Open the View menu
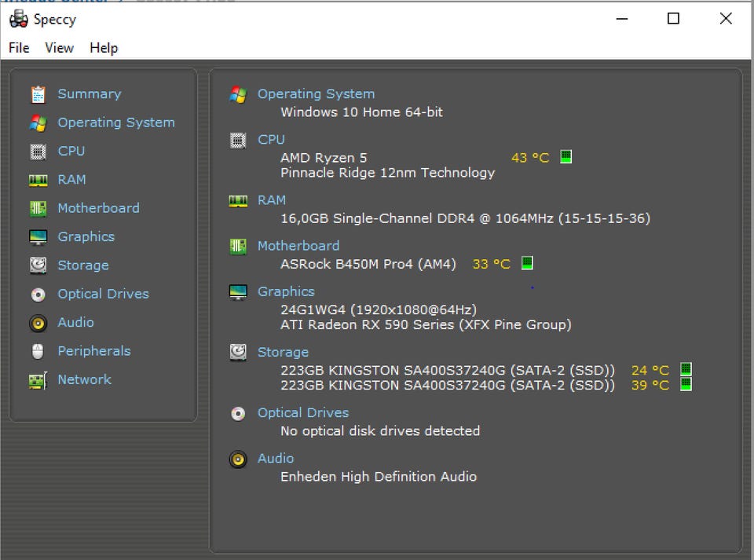The width and height of the screenshot is (754, 560). 59,48
